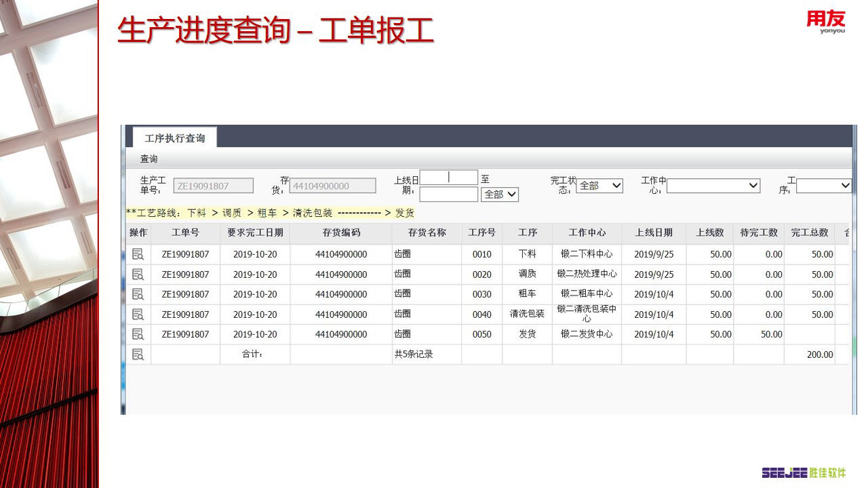Click the 存货 code input field

click(332, 186)
